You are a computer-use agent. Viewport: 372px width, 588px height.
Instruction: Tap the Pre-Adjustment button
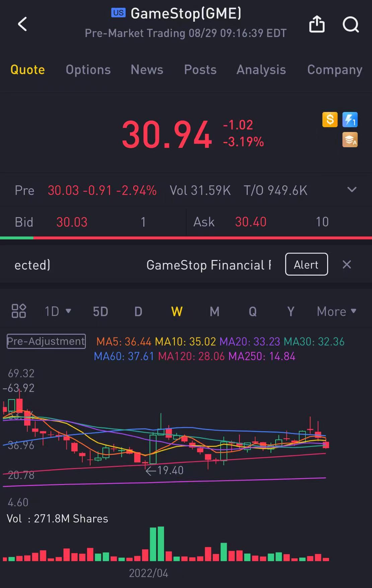(x=46, y=341)
